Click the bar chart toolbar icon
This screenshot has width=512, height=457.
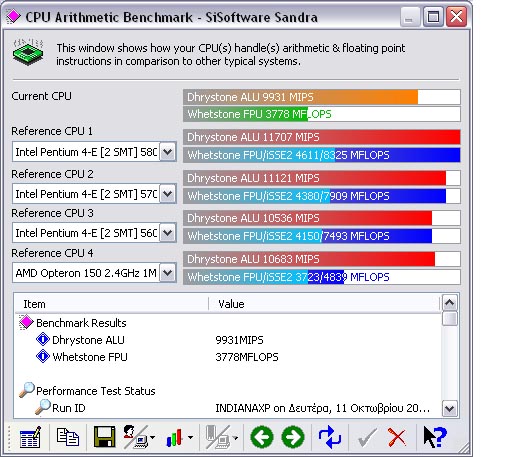[x=175, y=437]
